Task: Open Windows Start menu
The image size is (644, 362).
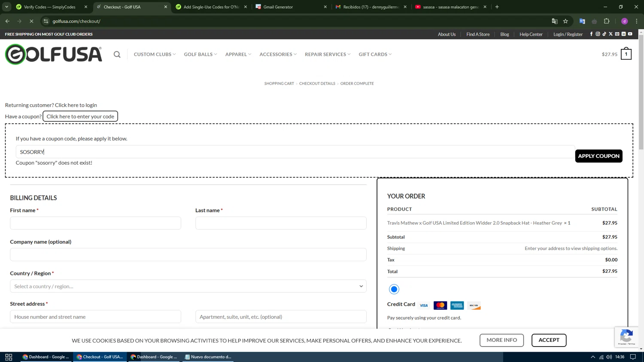Action: tap(9, 357)
